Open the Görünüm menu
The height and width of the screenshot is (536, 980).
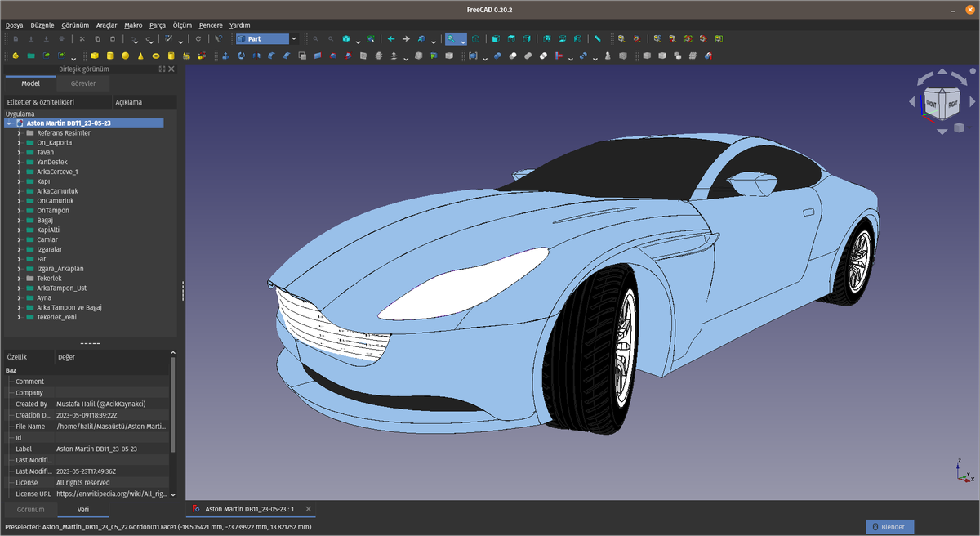click(x=75, y=25)
